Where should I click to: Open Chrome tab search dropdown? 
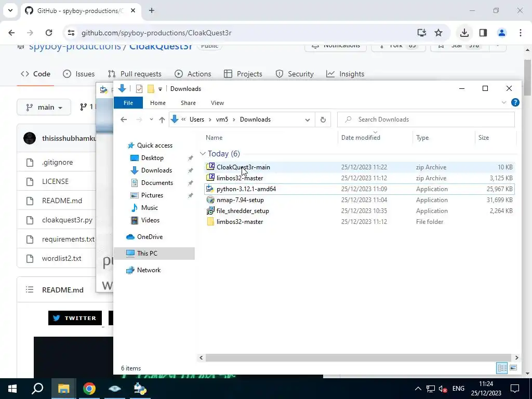[10, 10]
